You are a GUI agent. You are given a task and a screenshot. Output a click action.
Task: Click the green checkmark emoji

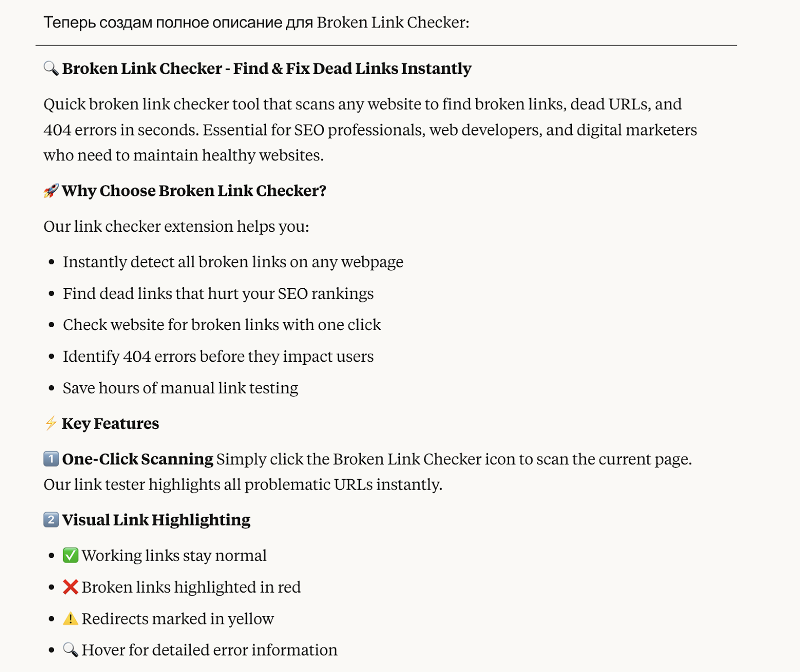[70, 555]
